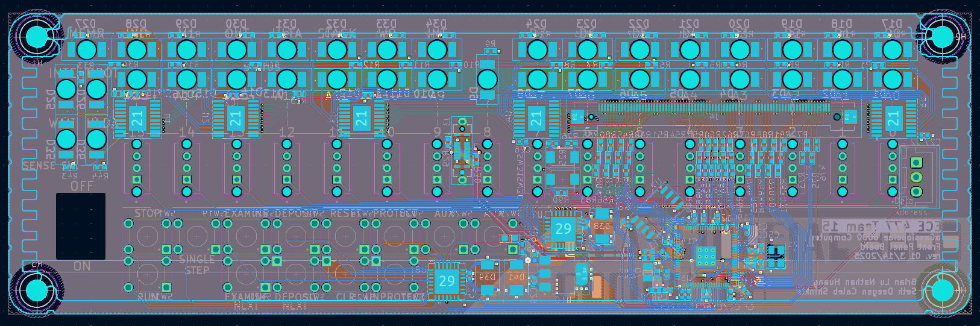Select the ON silkscreen text
980x326 pixels.
[x=82, y=266]
